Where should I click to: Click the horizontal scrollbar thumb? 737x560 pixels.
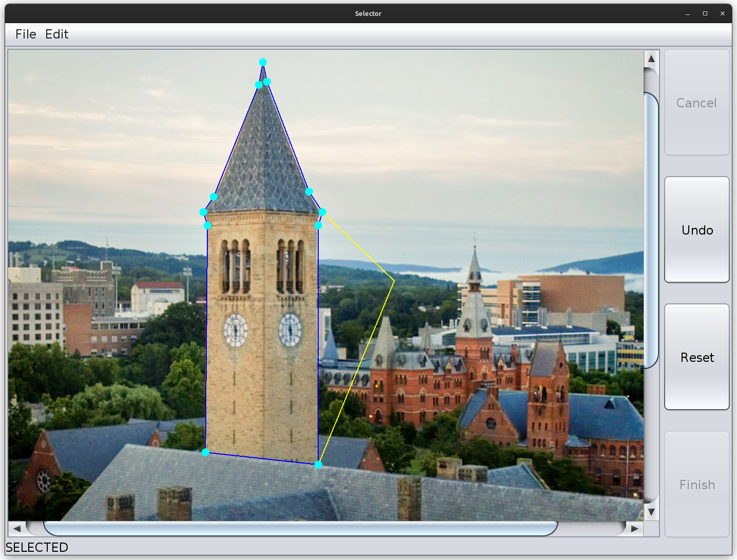pos(300,528)
